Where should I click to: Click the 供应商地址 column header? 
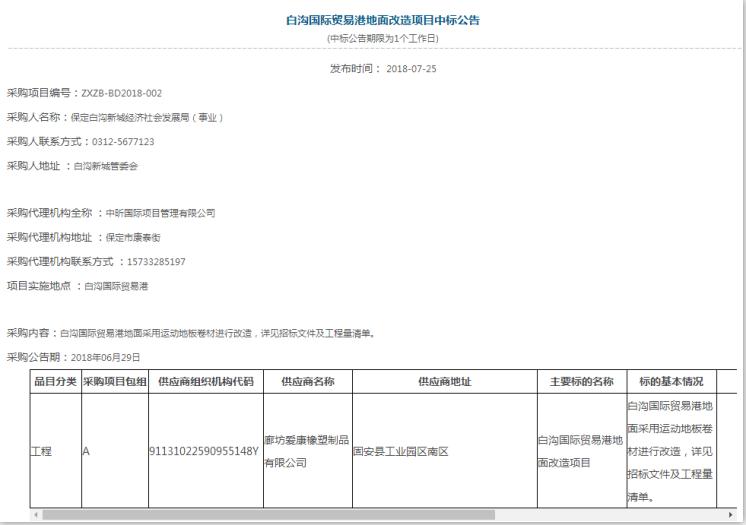444,382
